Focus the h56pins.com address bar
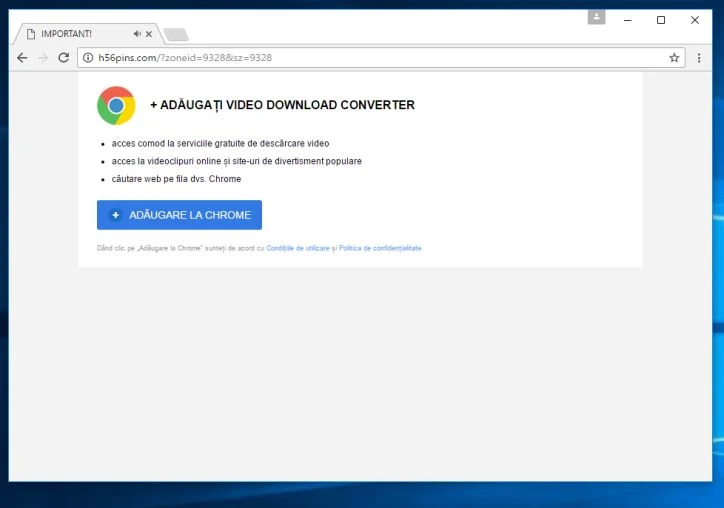This screenshot has width=724, height=508. coord(381,58)
